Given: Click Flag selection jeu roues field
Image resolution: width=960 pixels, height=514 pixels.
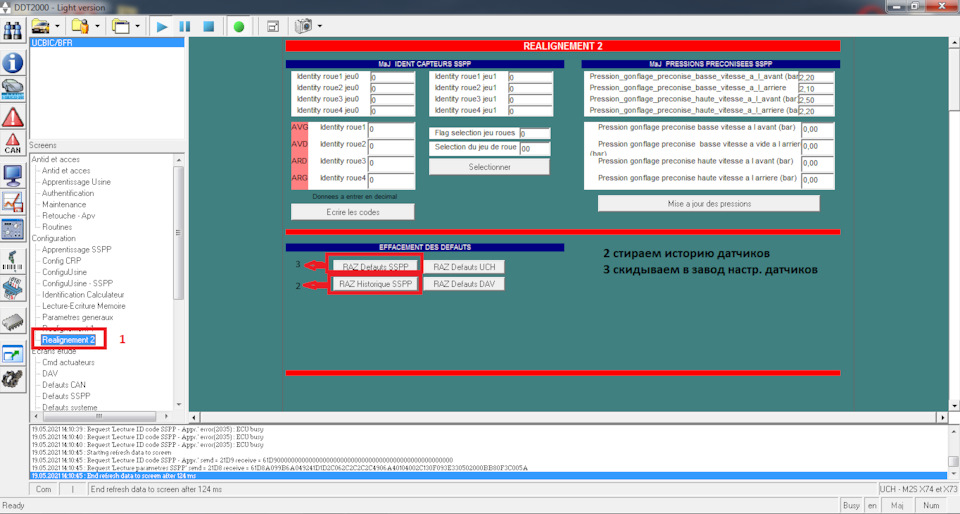Looking at the screenshot, I should tap(534, 133).
